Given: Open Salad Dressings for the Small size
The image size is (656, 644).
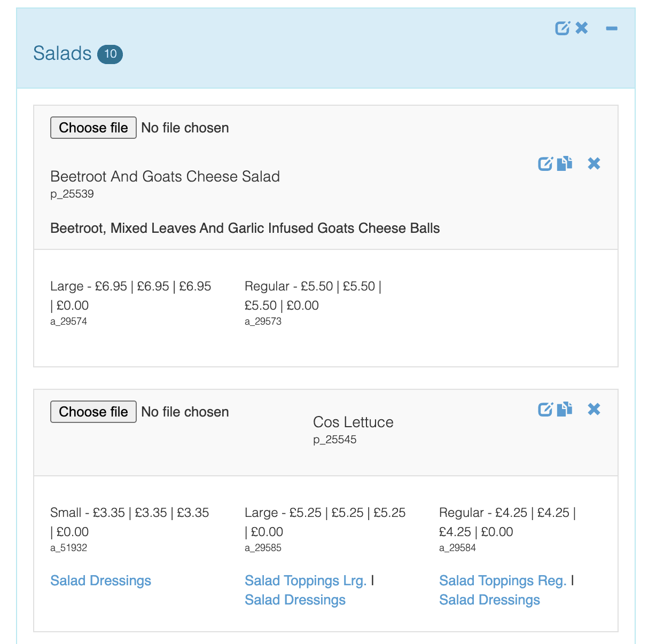Looking at the screenshot, I should tap(100, 580).
